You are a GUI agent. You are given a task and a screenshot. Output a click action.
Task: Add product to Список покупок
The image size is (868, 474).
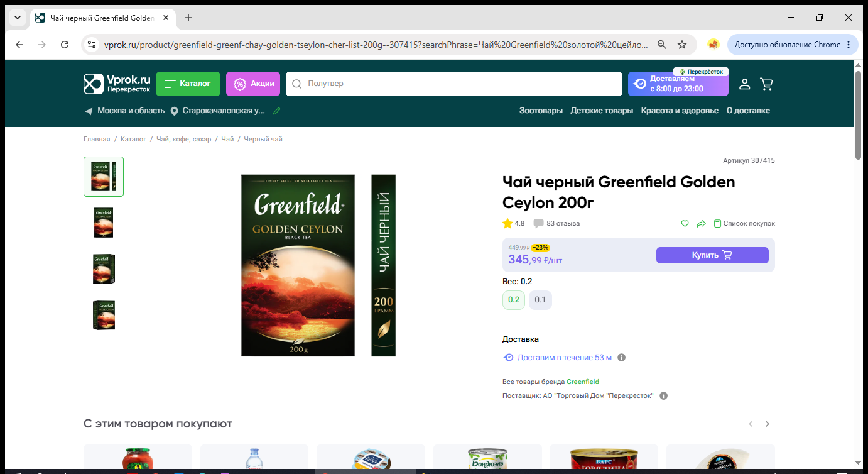744,223
